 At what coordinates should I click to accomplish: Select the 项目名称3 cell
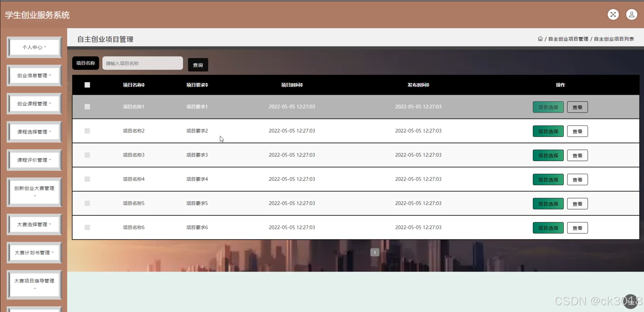pyautogui.click(x=134, y=155)
